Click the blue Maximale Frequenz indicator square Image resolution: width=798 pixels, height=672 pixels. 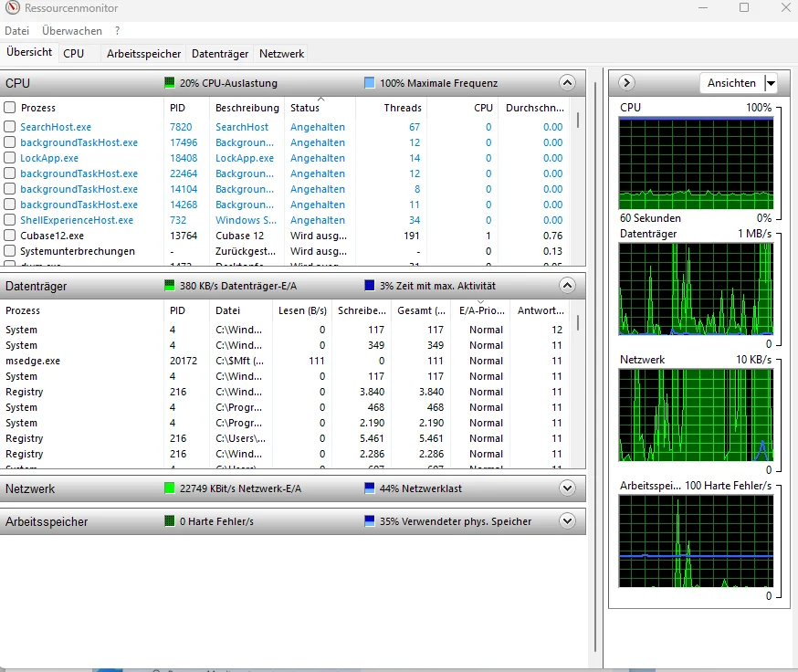tap(370, 82)
